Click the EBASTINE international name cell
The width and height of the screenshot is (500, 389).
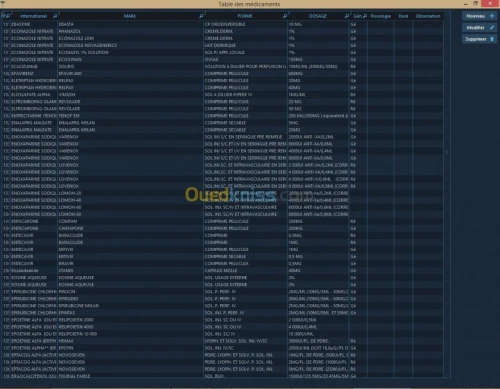[x=34, y=24]
